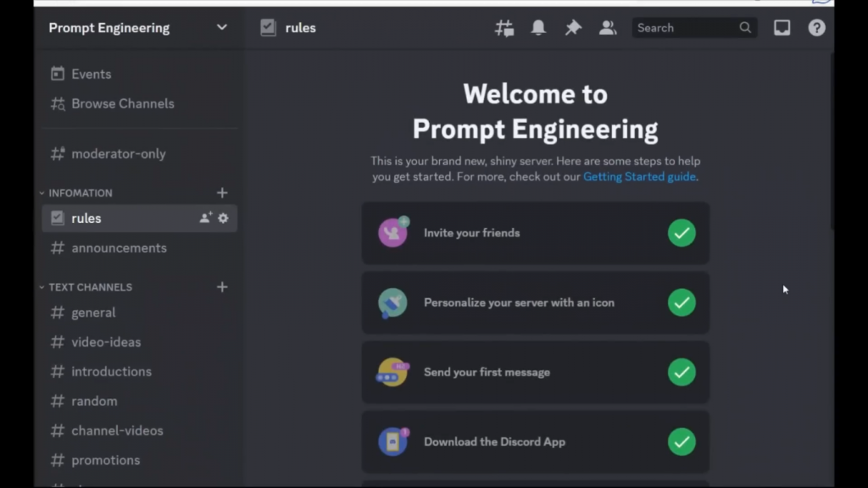Open the general text channel
This screenshot has height=488, width=868.
[93, 313]
